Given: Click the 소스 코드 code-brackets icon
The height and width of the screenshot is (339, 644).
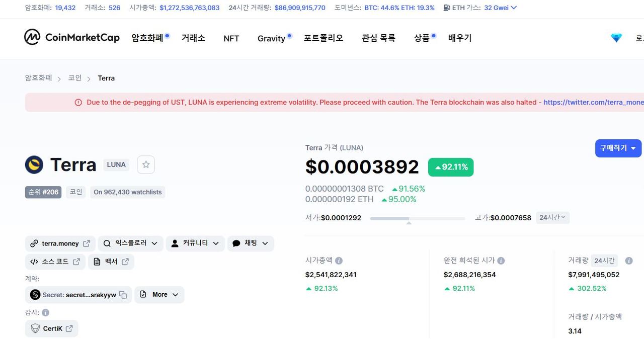Looking at the screenshot, I should click(34, 262).
